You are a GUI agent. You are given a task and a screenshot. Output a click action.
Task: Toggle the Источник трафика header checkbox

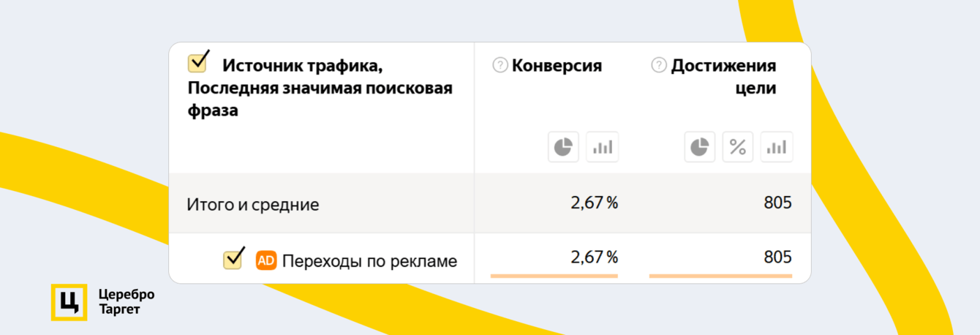point(198,63)
